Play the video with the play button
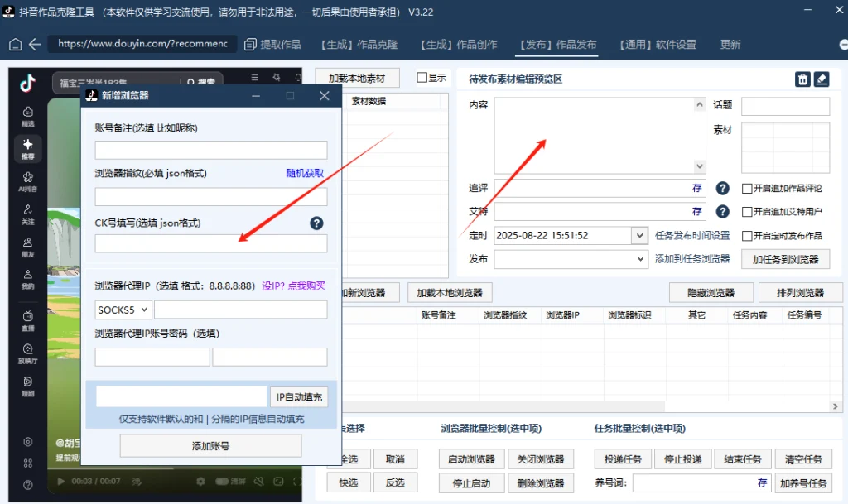This screenshot has width=848, height=504. (60, 482)
